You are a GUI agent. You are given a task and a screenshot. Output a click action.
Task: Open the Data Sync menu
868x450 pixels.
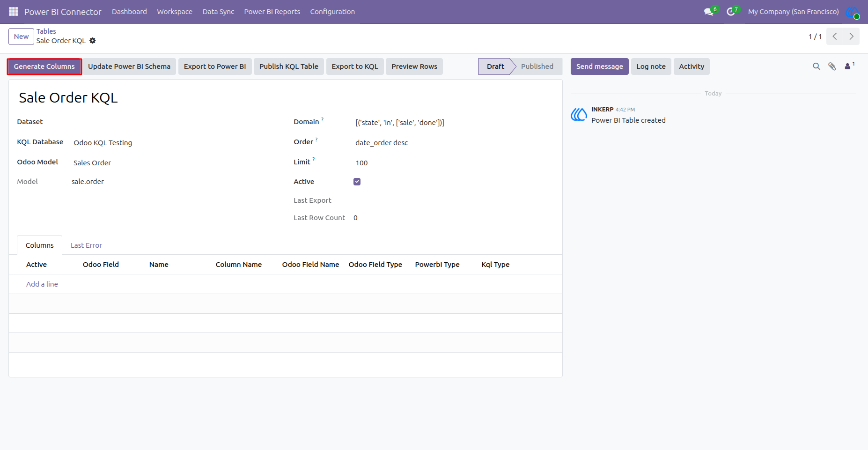(218, 12)
